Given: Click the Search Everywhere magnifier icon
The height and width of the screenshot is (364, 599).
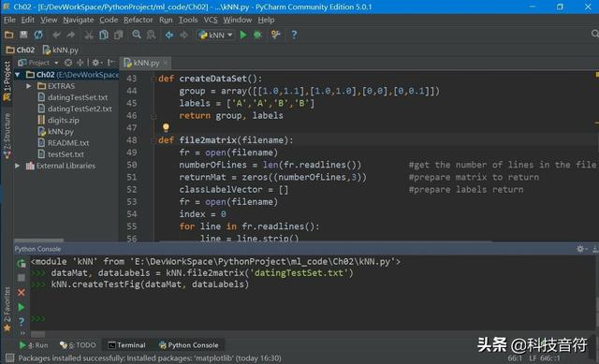Looking at the screenshot, I should 595,34.
